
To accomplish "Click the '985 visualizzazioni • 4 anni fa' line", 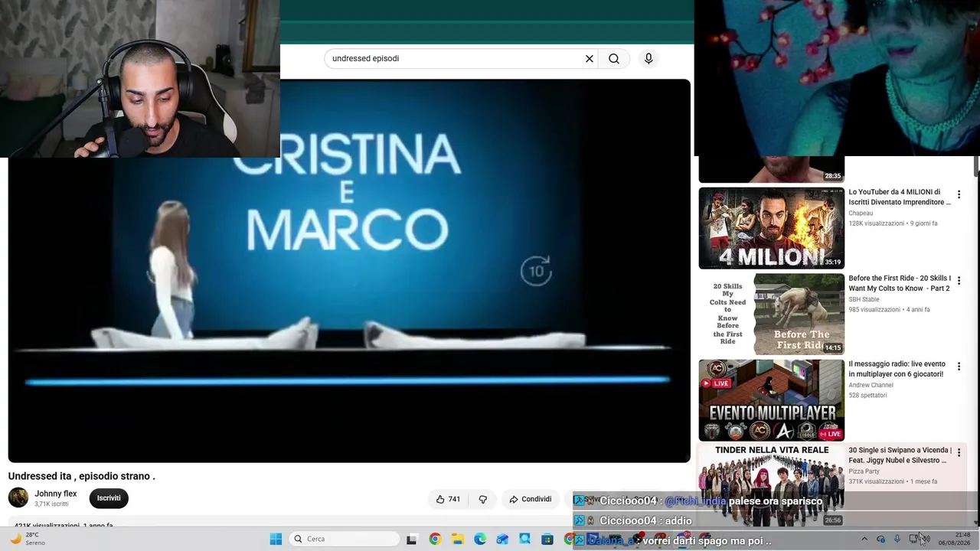I will click(889, 310).
